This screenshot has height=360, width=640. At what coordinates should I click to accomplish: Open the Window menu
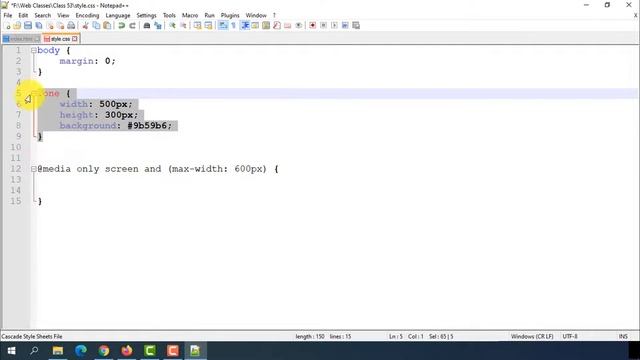(256, 16)
